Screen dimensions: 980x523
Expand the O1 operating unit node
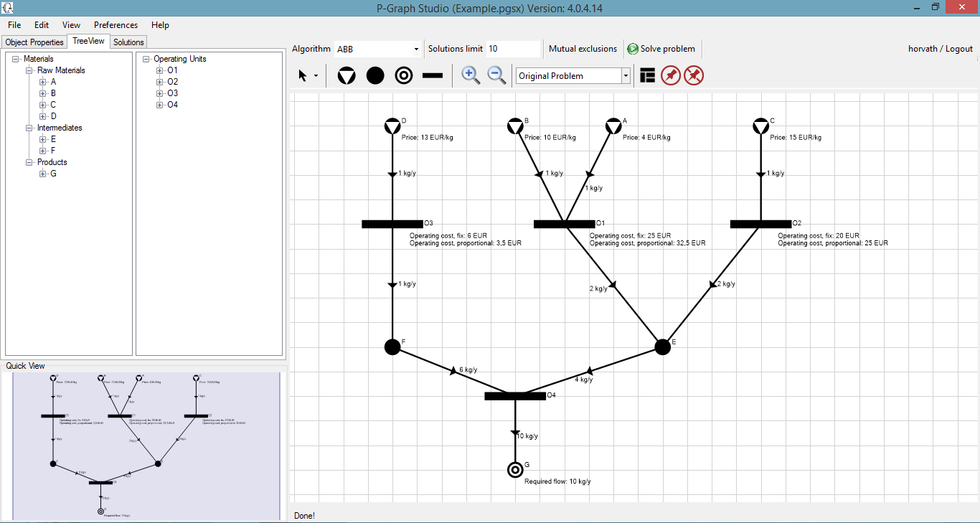[x=160, y=70]
